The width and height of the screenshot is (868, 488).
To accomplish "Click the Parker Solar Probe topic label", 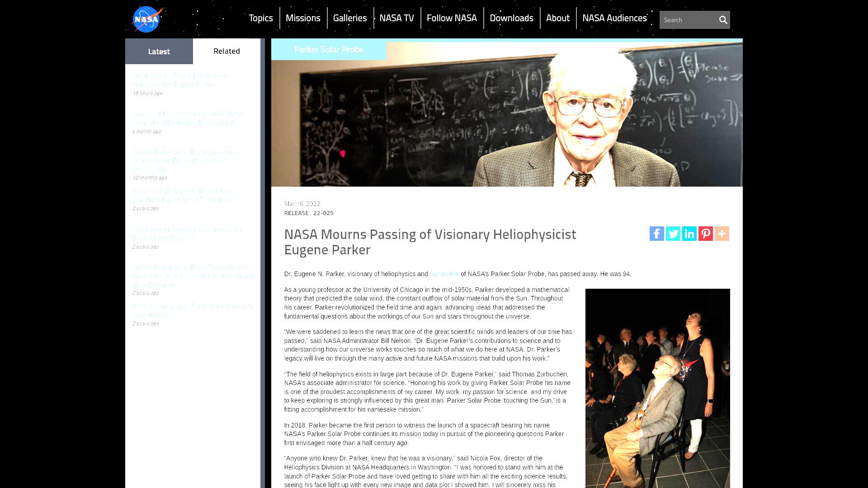I will click(x=329, y=49).
